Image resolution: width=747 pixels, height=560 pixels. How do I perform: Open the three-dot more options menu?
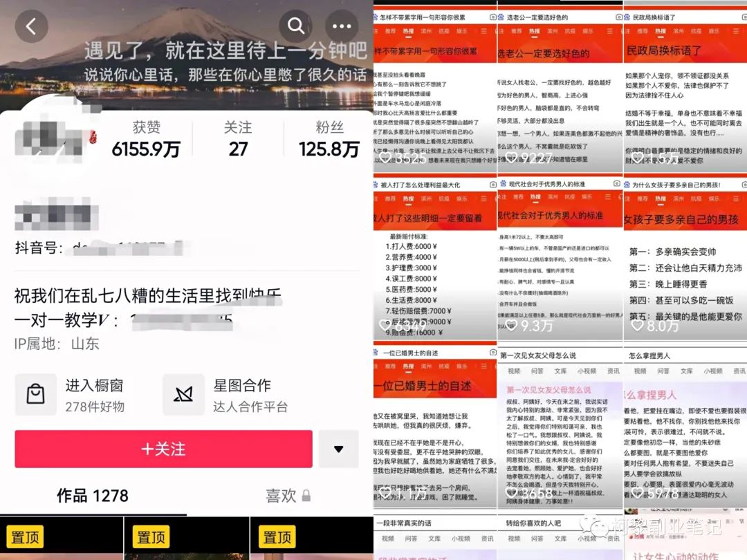pos(342,27)
